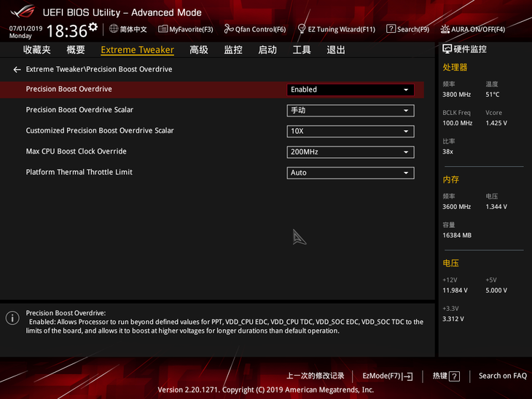This screenshot has height=399, width=532.
Task: Switch to the 概要 tab
Action: pyautogui.click(x=75, y=50)
